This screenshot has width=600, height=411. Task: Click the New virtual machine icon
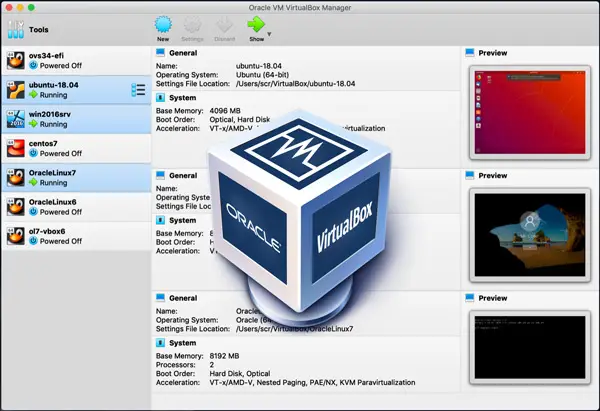coord(163,24)
